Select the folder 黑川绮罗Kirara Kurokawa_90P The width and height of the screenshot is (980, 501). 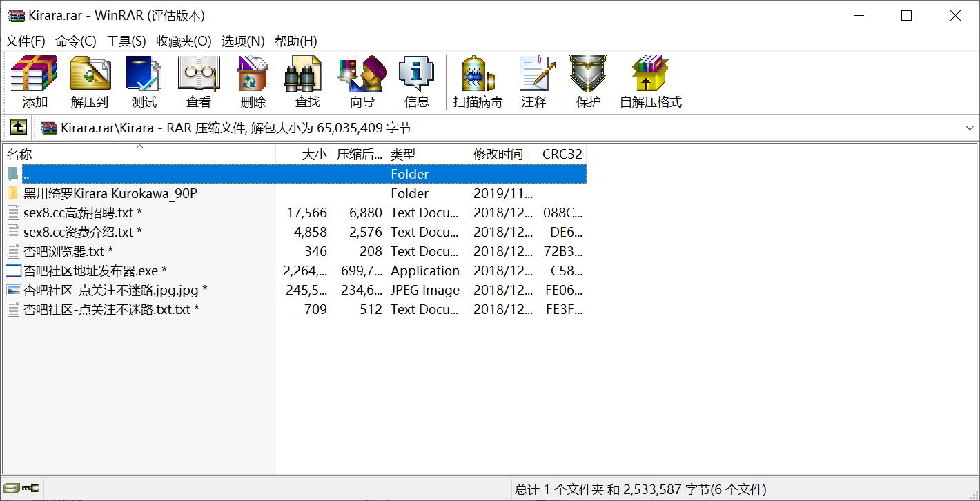click(x=110, y=193)
